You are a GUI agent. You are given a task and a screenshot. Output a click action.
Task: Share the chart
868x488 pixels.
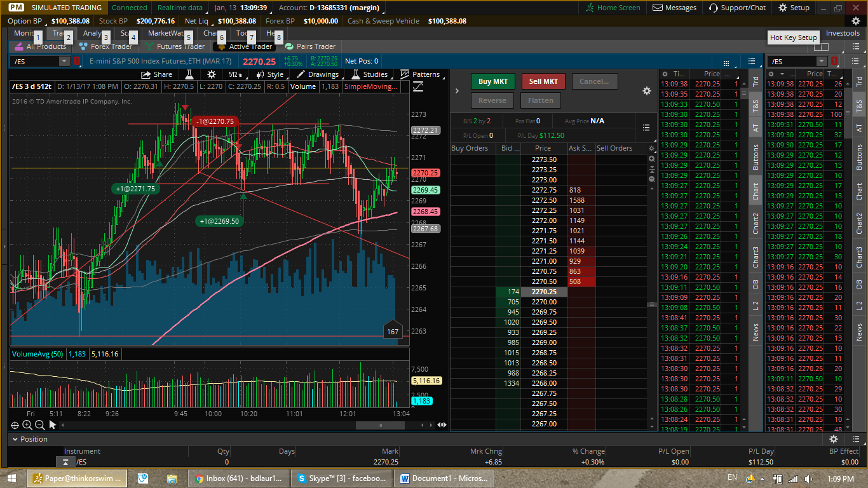[x=157, y=74]
